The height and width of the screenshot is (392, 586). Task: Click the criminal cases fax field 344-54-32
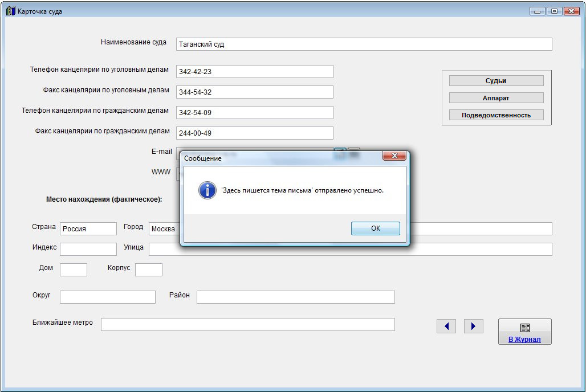pos(254,92)
